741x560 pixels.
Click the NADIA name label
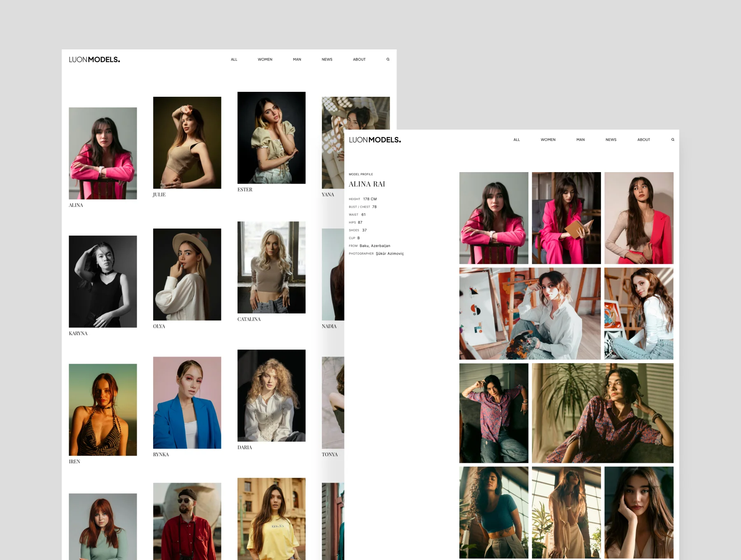pyautogui.click(x=329, y=327)
